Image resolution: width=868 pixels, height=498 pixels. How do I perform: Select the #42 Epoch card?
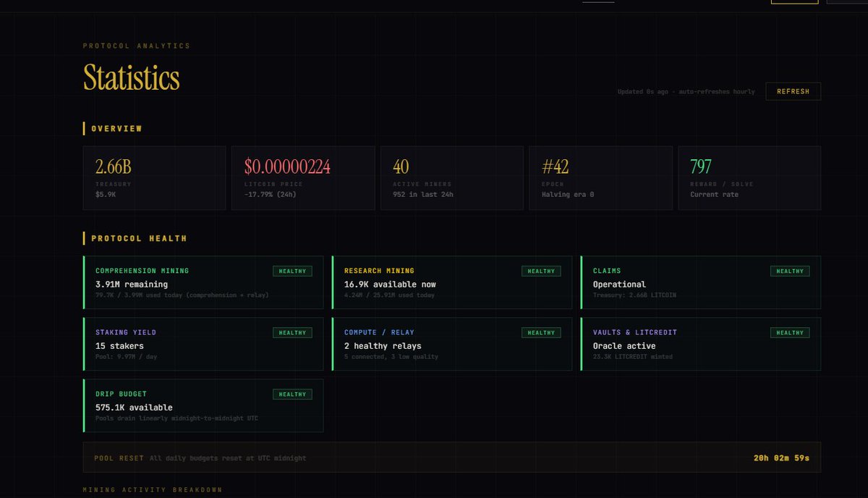(x=600, y=178)
